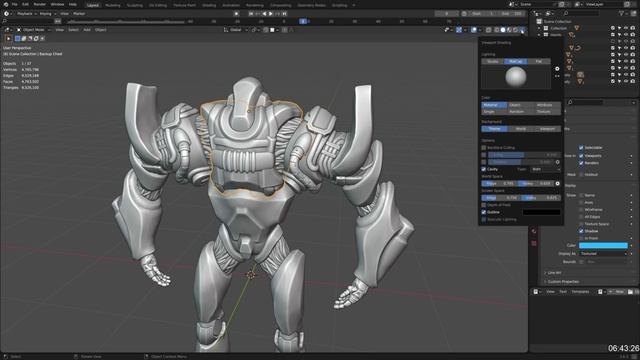Select MatCap lighting mode
Screen dimensions: 640x360
516,61
